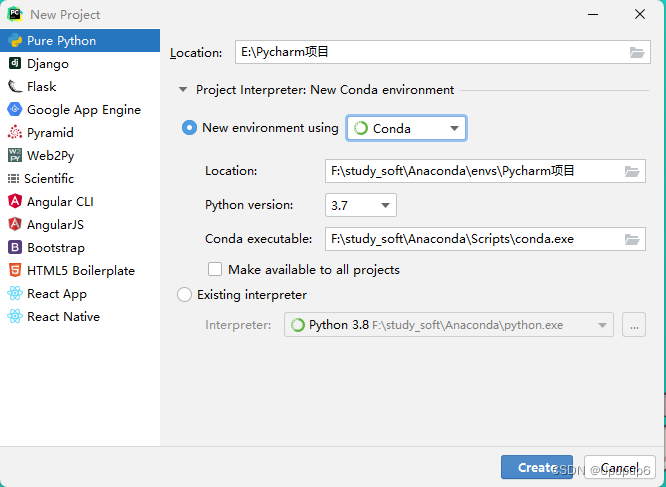666x487 pixels.
Task: Open the Conda environment type dropdown
Action: (406, 128)
